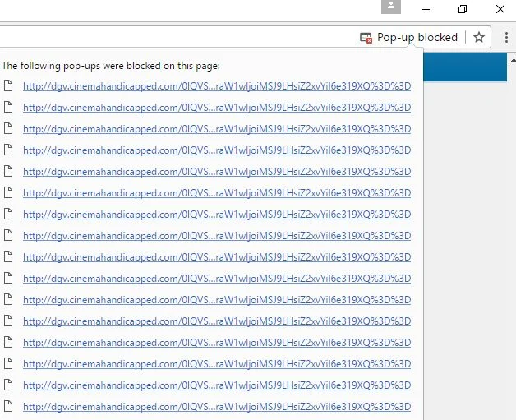The height and width of the screenshot is (420, 516).
Task: Open the first blocked cinemahandicapped.com pop-up link
Action: (x=217, y=86)
